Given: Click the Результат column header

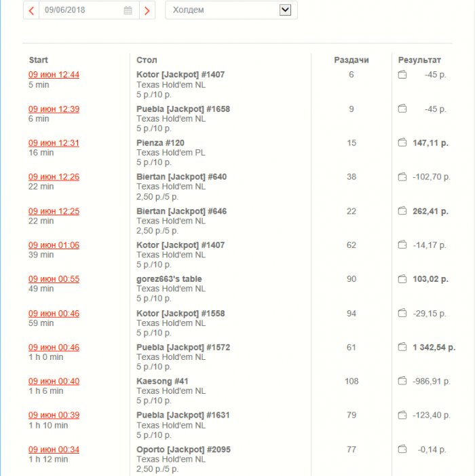Looking at the screenshot, I should point(419,60).
